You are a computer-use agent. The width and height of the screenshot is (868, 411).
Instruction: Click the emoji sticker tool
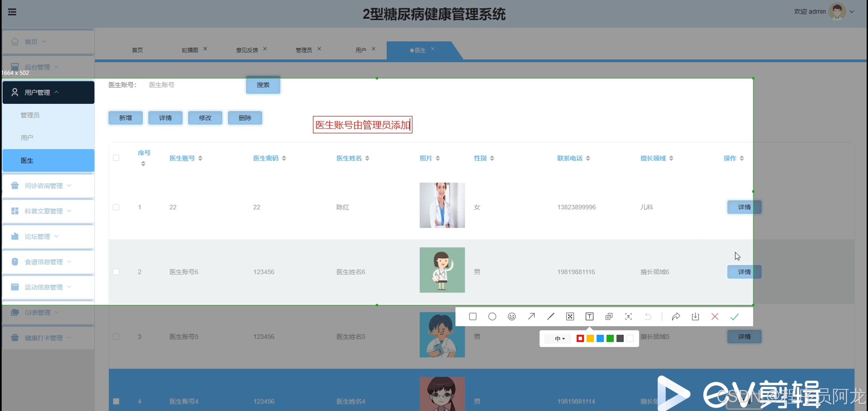click(512, 317)
